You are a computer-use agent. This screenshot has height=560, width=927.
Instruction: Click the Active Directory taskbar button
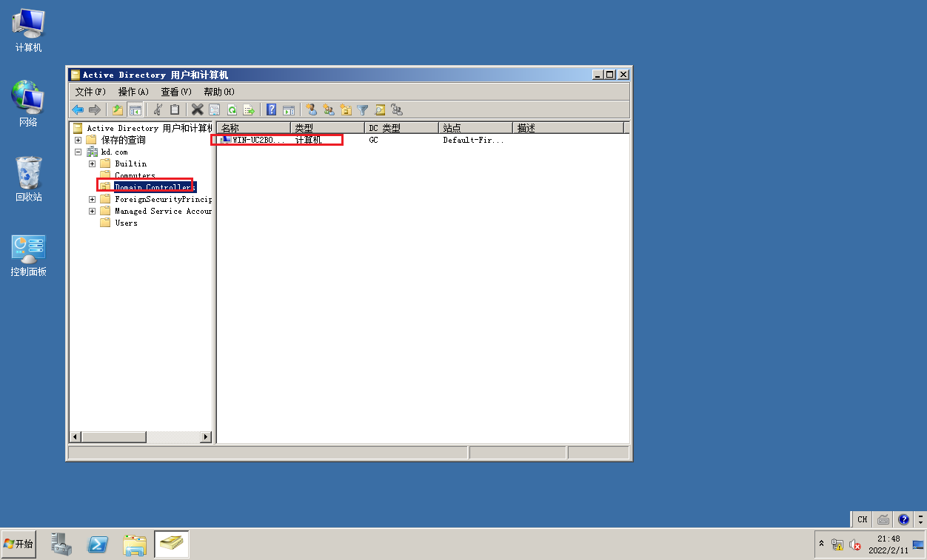(x=171, y=544)
